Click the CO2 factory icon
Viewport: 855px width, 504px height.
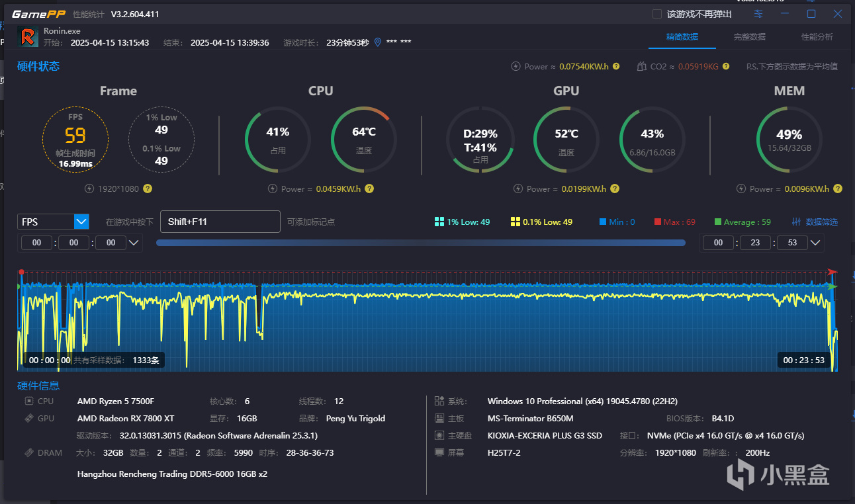(641, 66)
